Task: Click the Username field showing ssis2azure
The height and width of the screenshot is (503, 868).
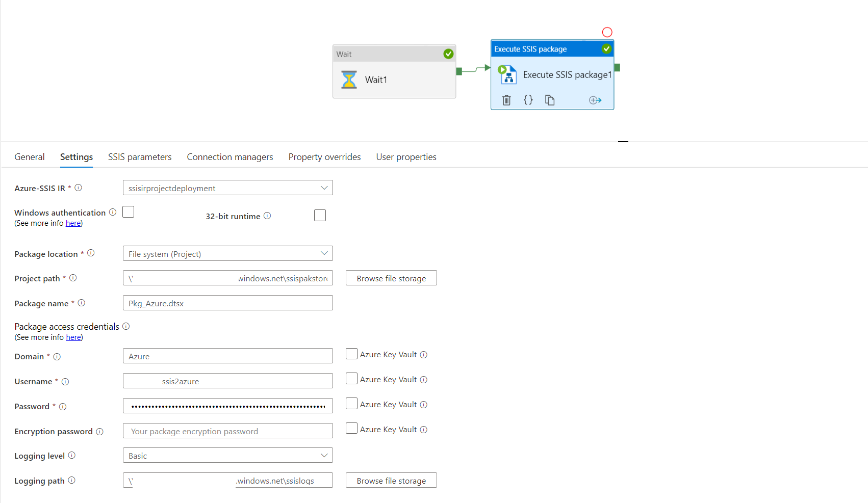Action: coord(228,381)
